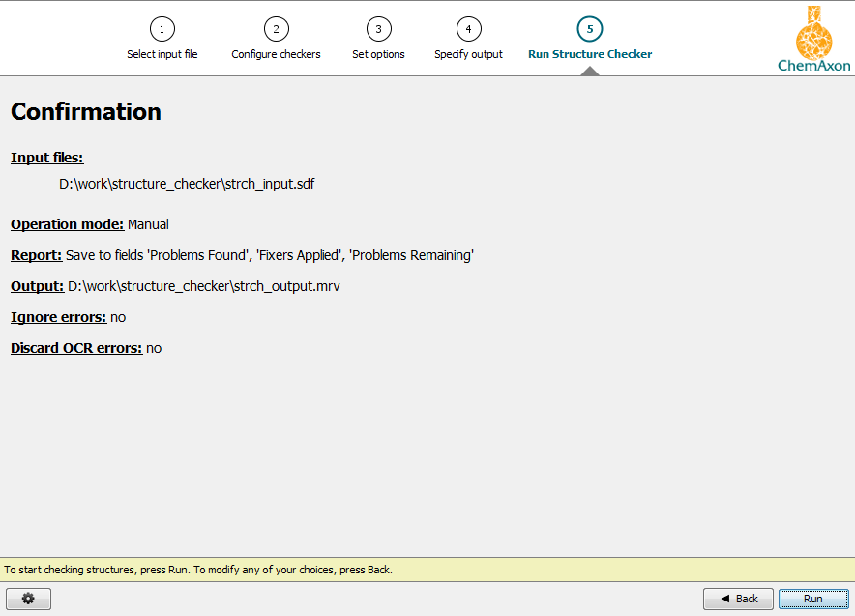Open the Report settings link
The image size is (855, 616).
[x=36, y=255]
